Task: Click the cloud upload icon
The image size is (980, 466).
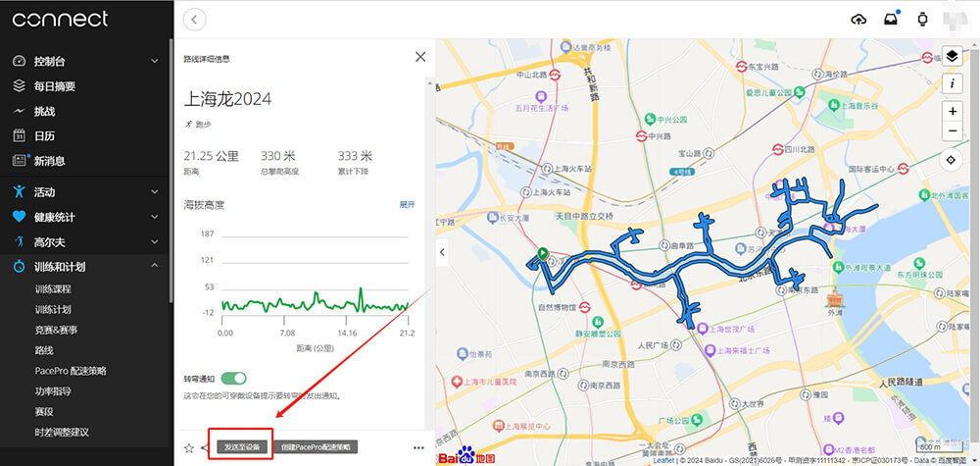Action: click(858, 20)
